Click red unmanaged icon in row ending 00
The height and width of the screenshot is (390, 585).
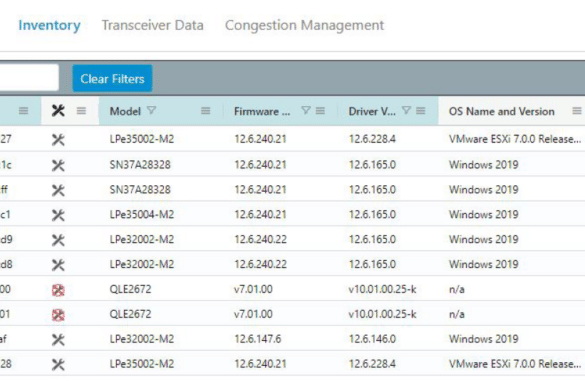coord(58,290)
